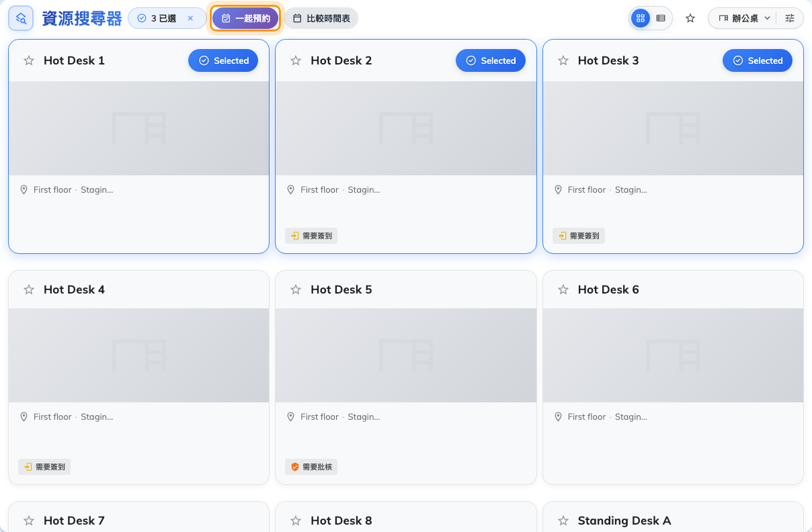Click the Hot Desk 5 title

pyautogui.click(x=341, y=290)
